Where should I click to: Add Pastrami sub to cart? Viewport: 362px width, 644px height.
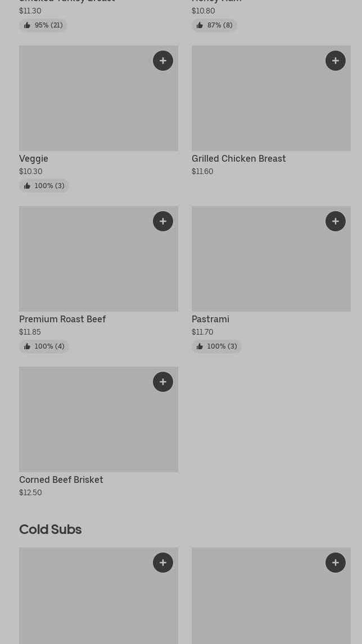[x=336, y=221]
